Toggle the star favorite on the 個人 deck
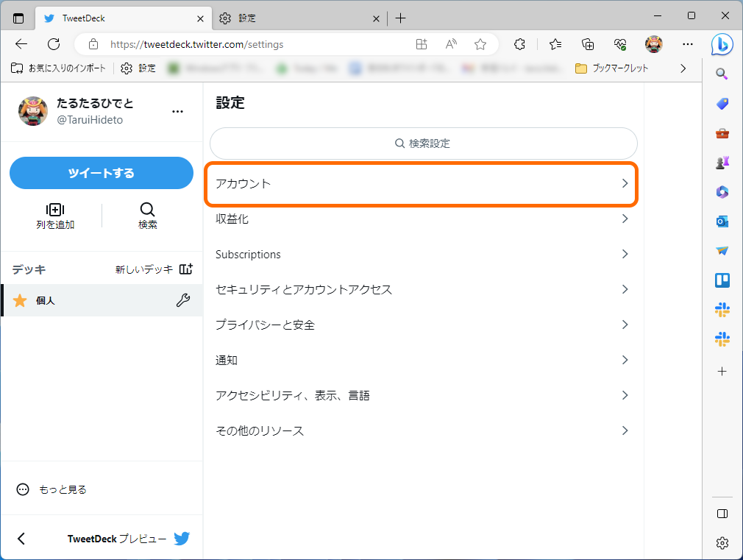The width and height of the screenshot is (743, 560). click(x=19, y=300)
